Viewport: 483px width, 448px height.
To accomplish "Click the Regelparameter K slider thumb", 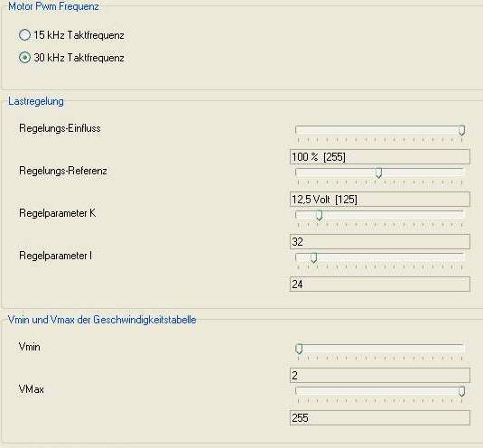I will coord(319,215).
